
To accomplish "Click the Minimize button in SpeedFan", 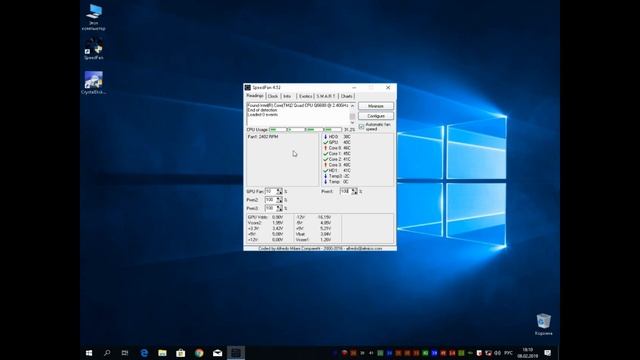I will pos(376,106).
